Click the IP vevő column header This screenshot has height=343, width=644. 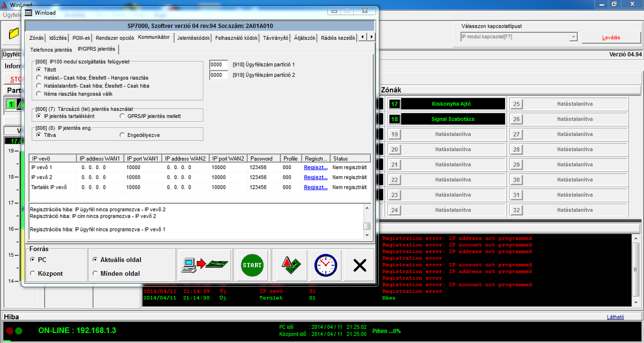coord(52,158)
